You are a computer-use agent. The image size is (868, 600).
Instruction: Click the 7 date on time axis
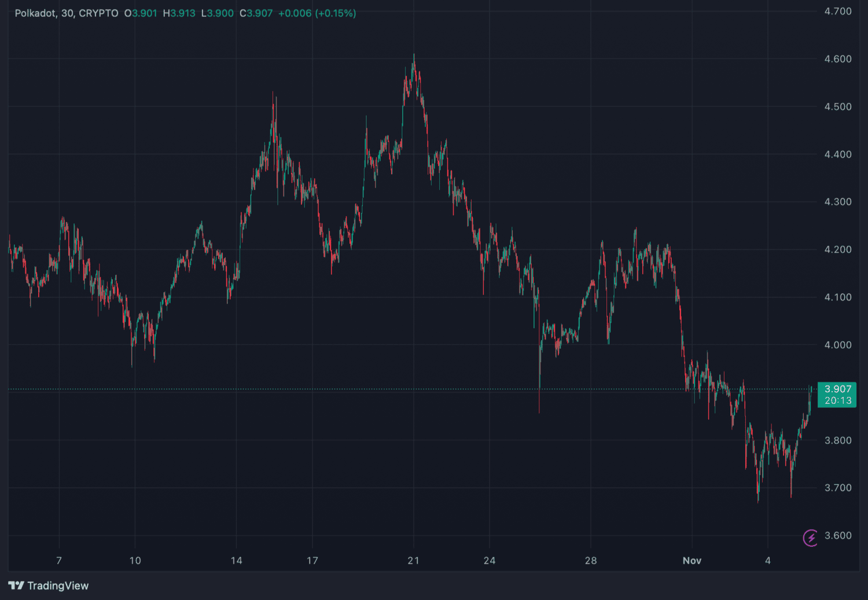click(59, 560)
